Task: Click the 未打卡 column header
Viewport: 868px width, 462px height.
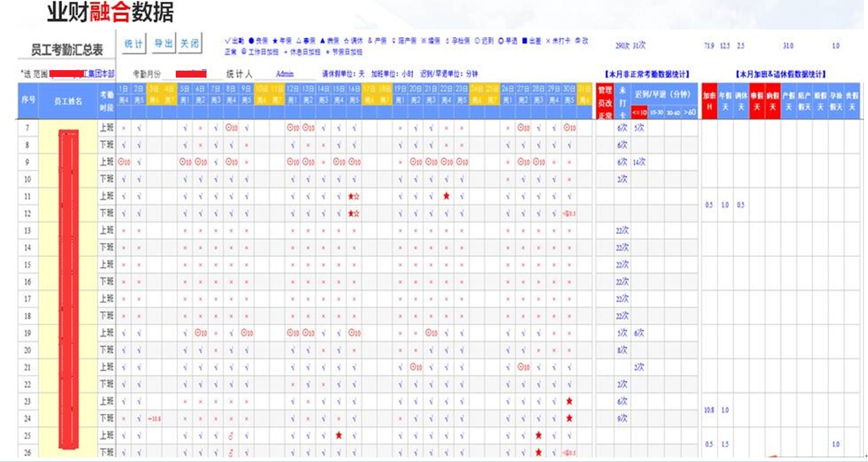Action: coord(621,101)
